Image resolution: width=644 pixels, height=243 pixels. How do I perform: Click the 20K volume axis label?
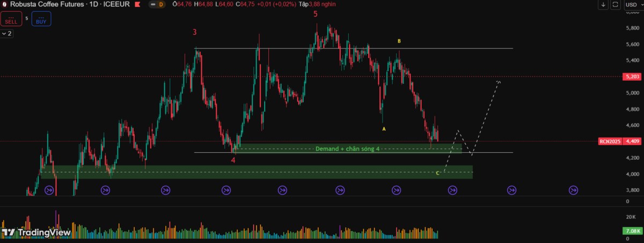coord(631,217)
